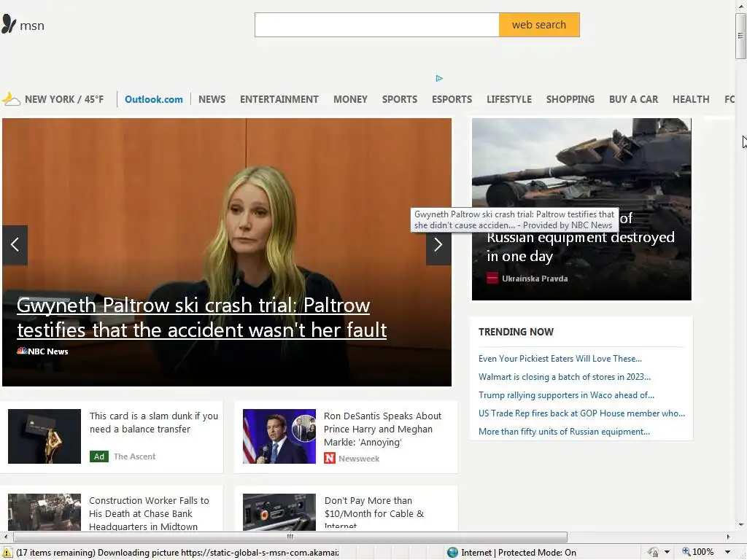Click the Newsweek red N icon
Image resolution: width=747 pixels, height=560 pixels.
click(x=330, y=458)
